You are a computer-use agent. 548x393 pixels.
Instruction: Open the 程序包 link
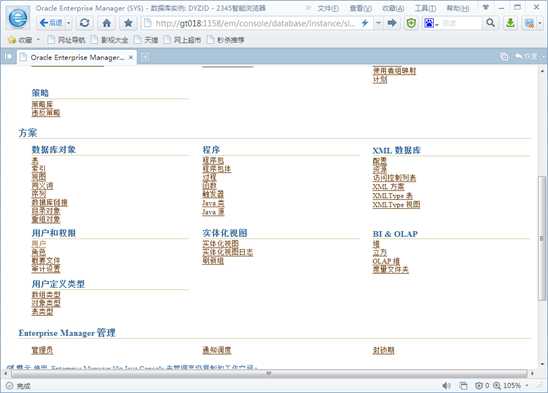213,160
